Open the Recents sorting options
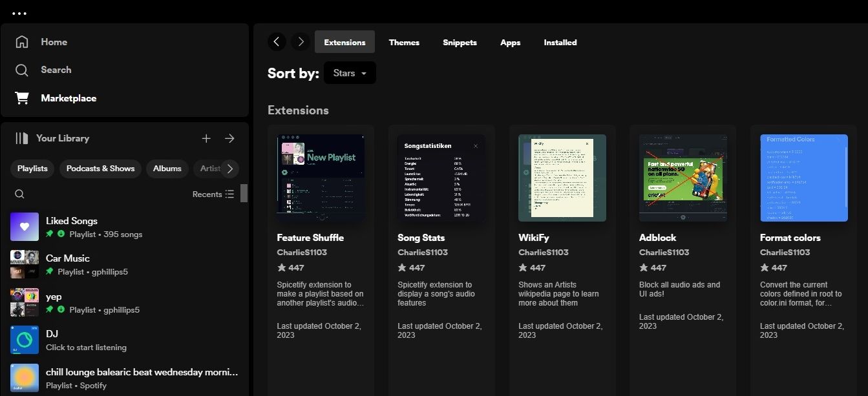 [213, 194]
